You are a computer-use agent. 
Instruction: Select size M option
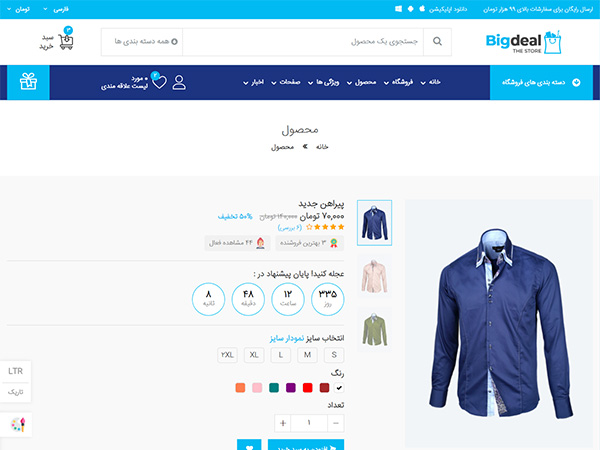click(x=307, y=355)
